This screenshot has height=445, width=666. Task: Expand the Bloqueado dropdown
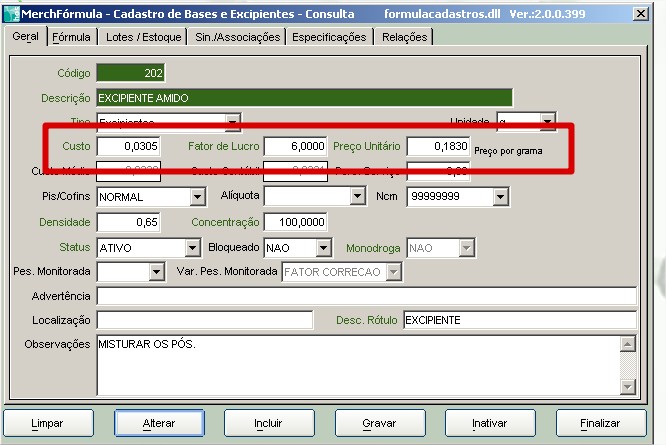(323, 248)
